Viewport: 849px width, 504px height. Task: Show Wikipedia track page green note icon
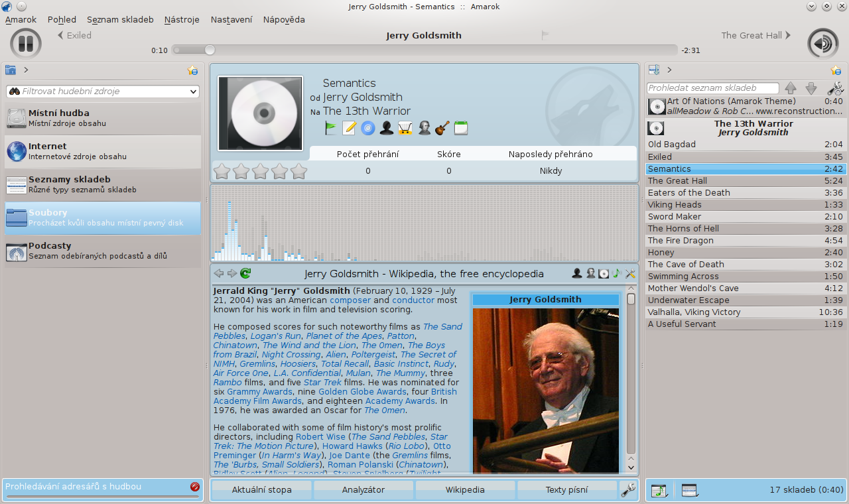coord(617,273)
